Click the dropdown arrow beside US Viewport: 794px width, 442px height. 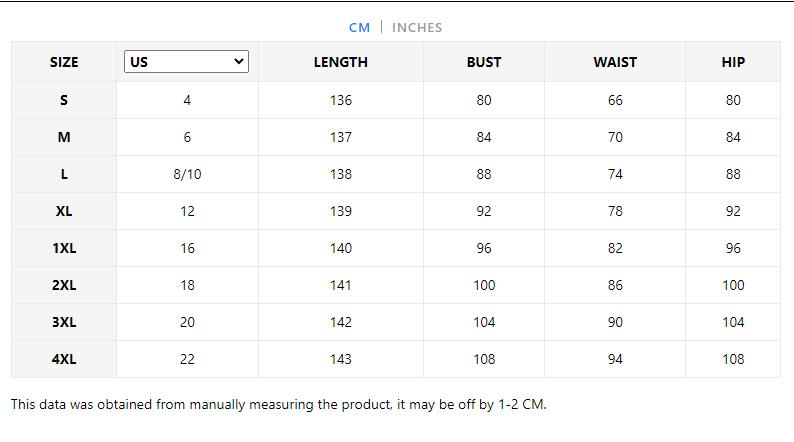[x=238, y=62]
